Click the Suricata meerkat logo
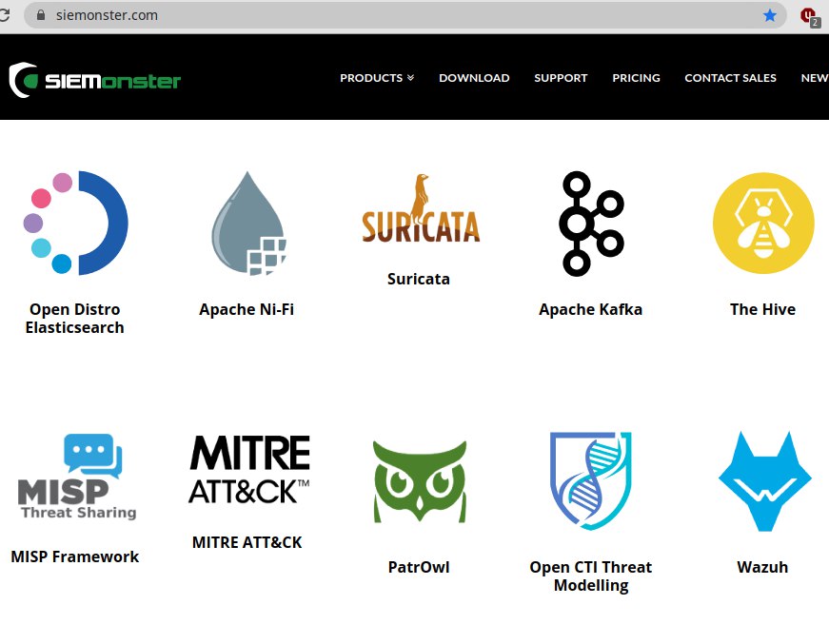Image resolution: width=829 pixels, height=644 pixels. pos(421,207)
